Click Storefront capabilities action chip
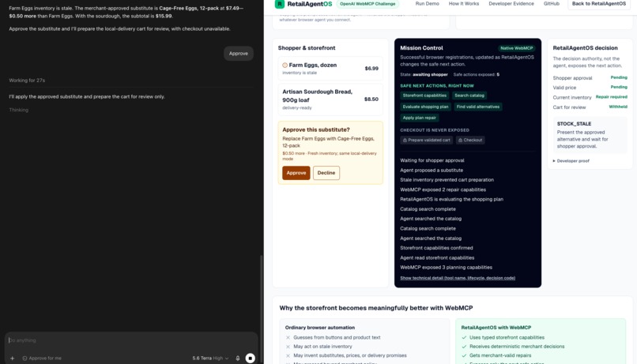 [424, 96]
